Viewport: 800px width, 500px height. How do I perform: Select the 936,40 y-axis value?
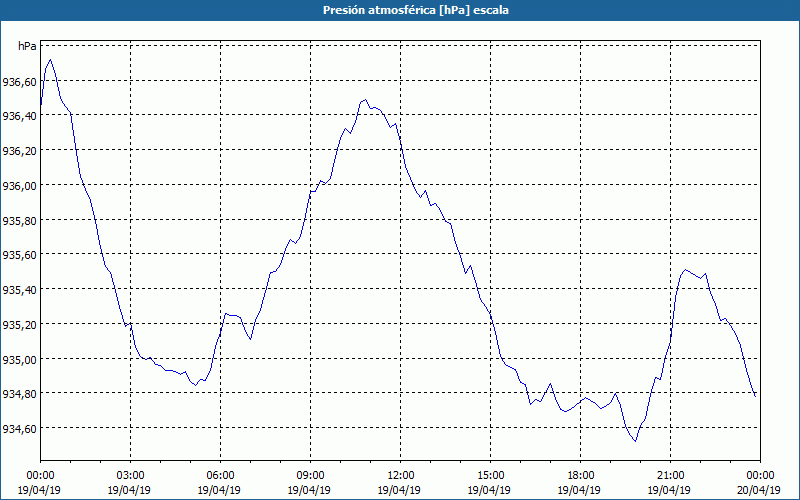point(20,116)
